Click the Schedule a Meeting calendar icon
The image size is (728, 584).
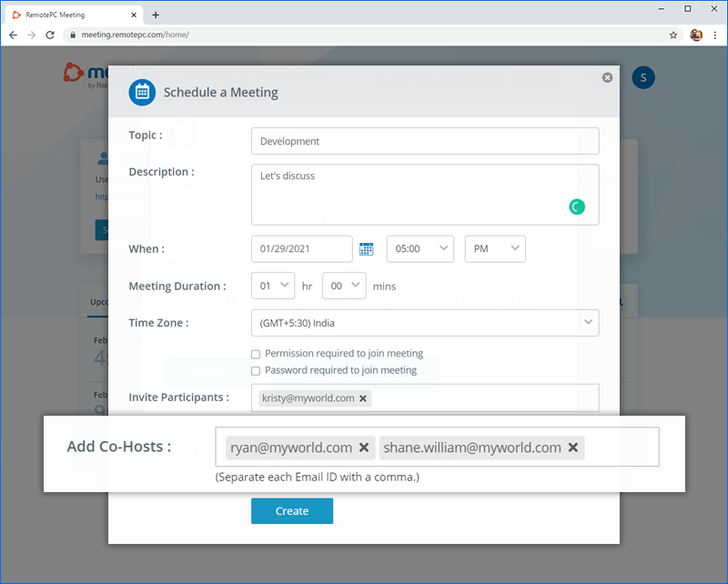(x=142, y=93)
